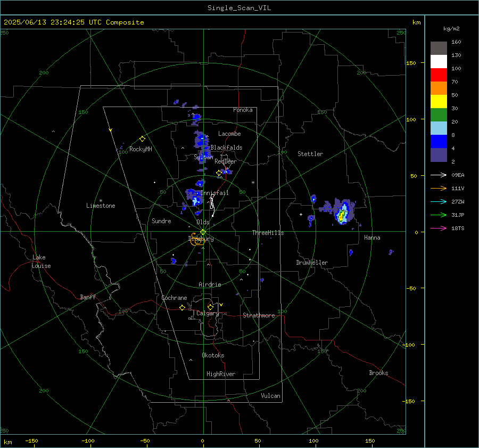This screenshot has width=479, height=448.
Task: Click the RedDeer city label
Action: (226, 161)
